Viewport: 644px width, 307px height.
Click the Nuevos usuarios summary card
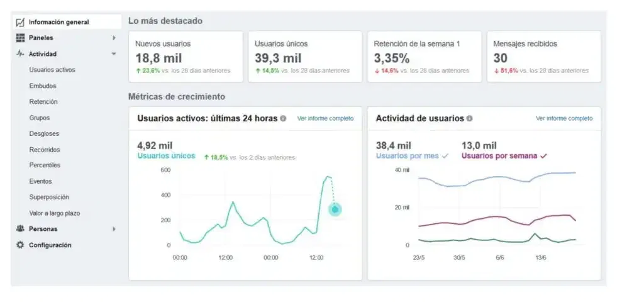(186, 57)
